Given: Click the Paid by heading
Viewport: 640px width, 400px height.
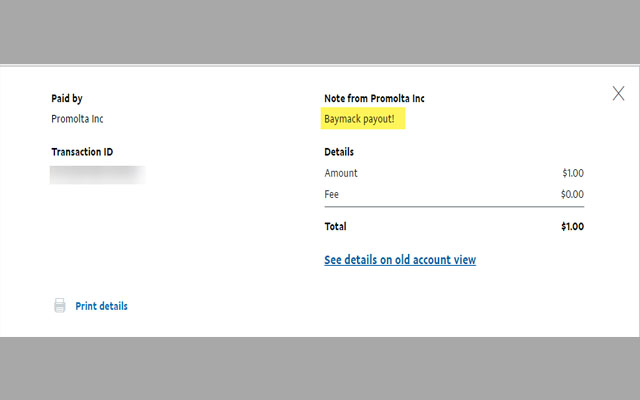Looking at the screenshot, I should (x=69, y=98).
